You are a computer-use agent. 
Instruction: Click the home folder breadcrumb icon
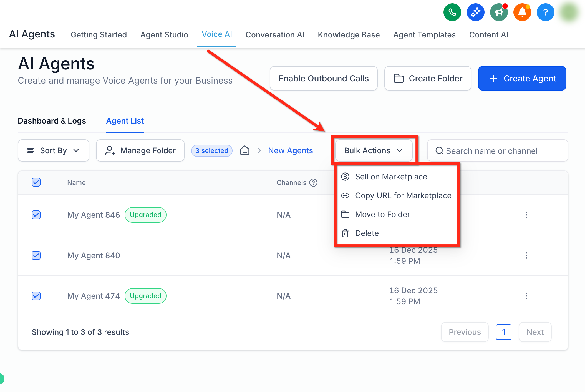(x=244, y=150)
